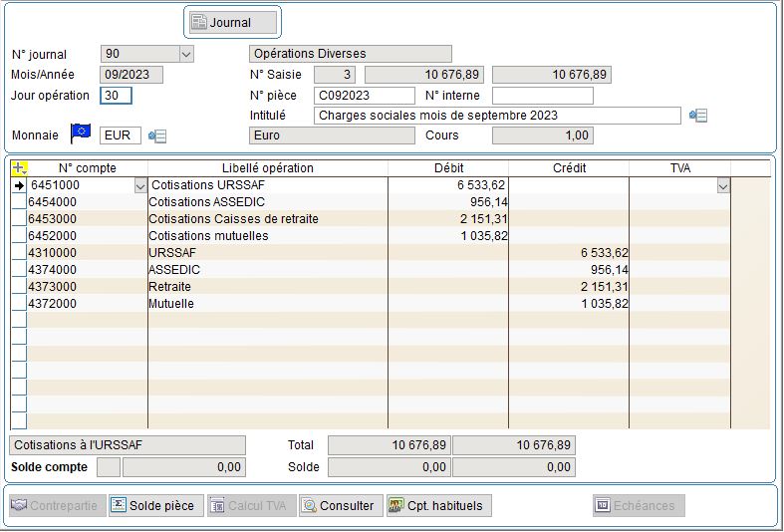Viewport: 784px width, 532px height.
Task: Open currency list icon beside EUR
Action: pyautogui.click(x=157, y=135)
